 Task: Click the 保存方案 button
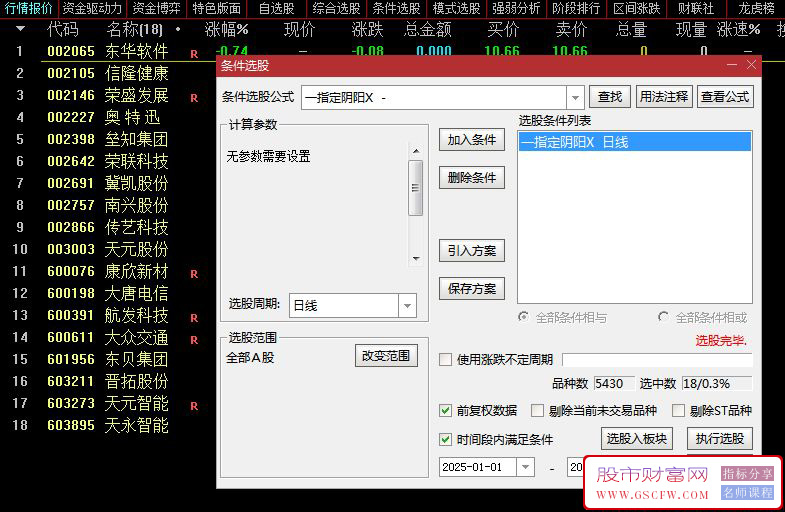[472, 289]
